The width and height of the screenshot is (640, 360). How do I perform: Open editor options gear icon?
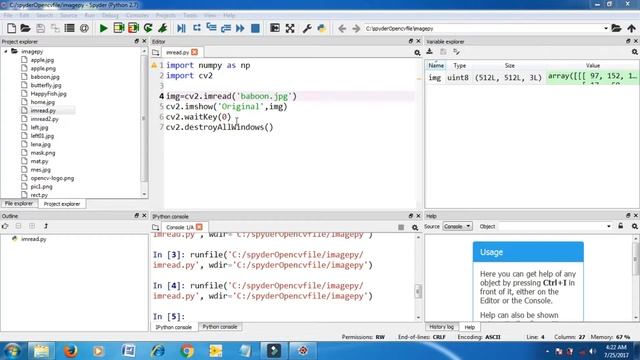point(417,53)
